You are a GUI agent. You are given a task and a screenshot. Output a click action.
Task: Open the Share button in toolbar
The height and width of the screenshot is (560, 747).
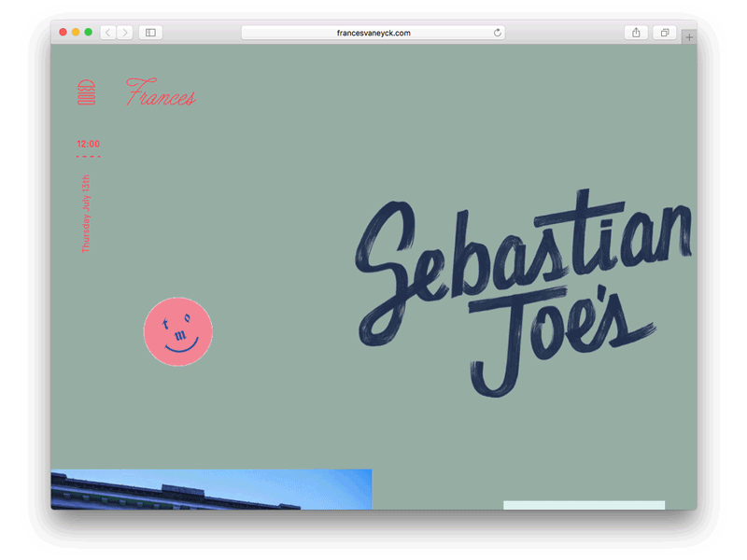tap(636, 33)
